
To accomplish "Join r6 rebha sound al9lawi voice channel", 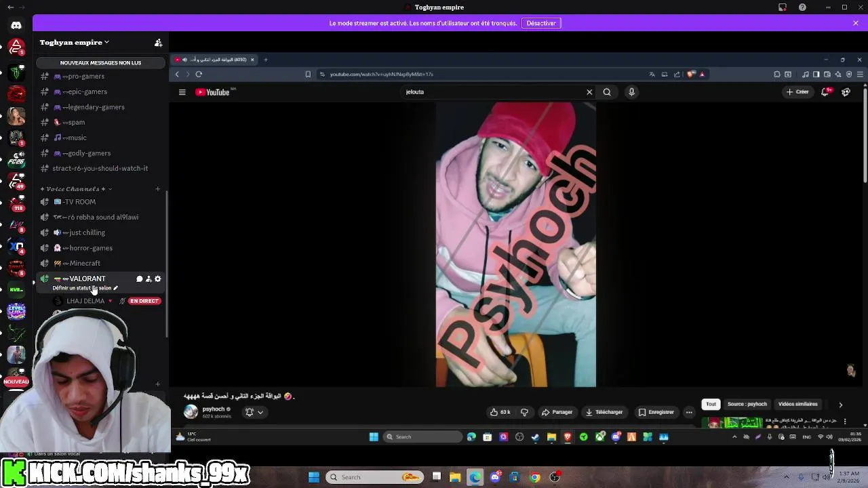I will click(x=102, y=217).
